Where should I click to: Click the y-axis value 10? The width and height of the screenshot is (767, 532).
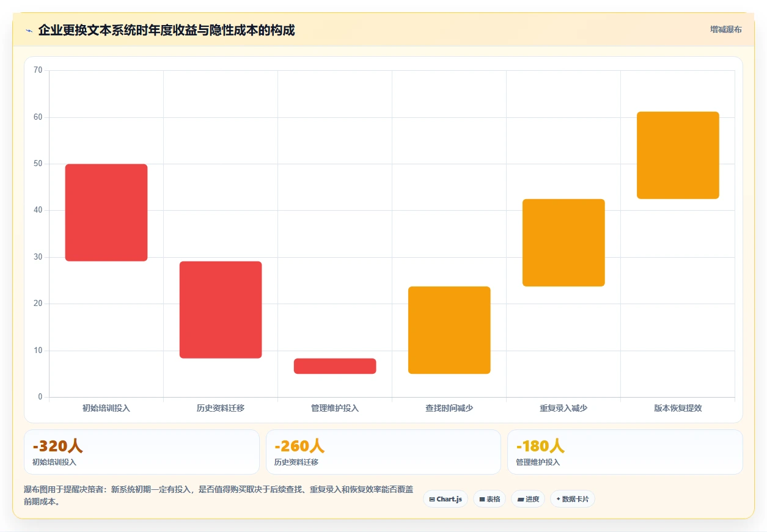pyautogui.click(x=38, y=351)
